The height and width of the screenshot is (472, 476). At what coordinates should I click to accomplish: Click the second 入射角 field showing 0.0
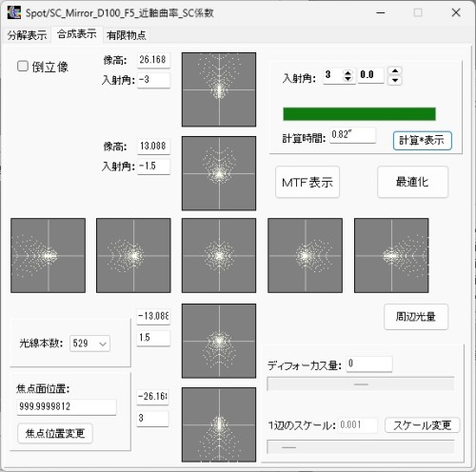click(370, 75)
